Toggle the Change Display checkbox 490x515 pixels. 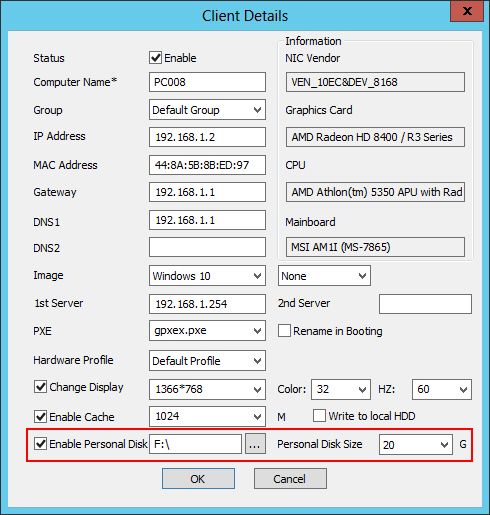(x=41, y=387)
